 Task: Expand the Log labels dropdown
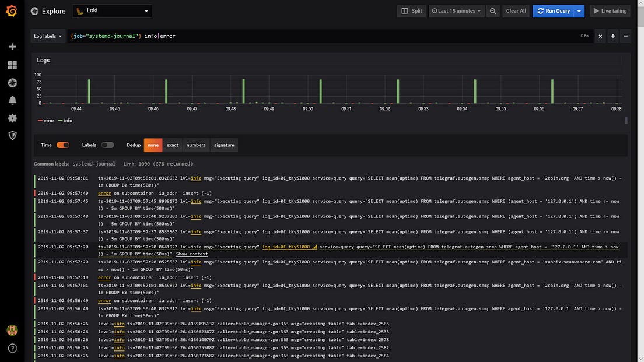pyautogui.click(x=48, y=36)
